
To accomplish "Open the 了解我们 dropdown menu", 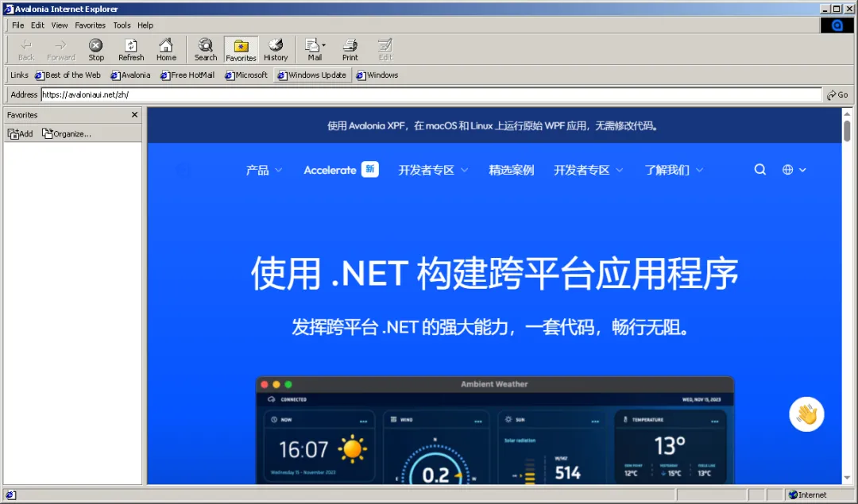I will [x=668, y=169].
